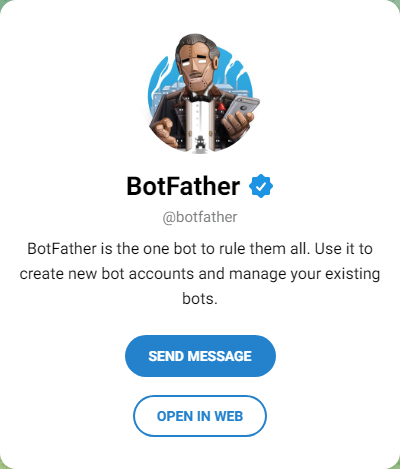Click the blue verified checkmark badge
Screen dimensions: 400x469
tap(261, 186)
